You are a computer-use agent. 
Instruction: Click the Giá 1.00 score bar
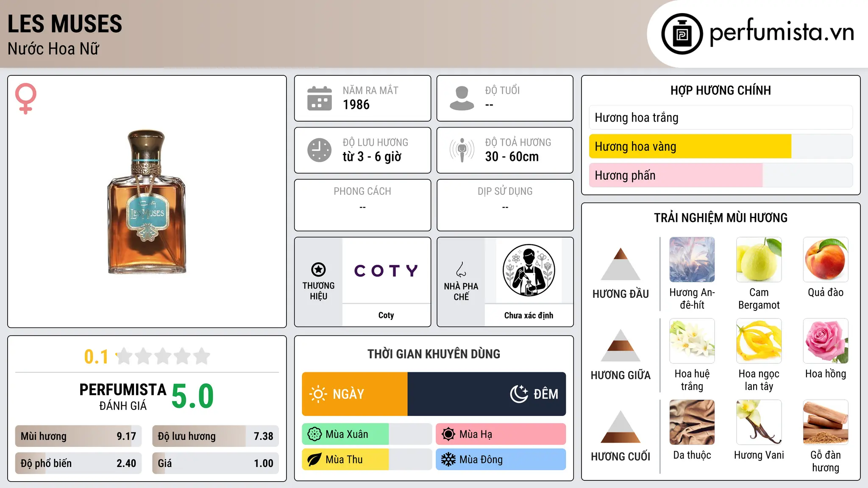click(216, 463)
